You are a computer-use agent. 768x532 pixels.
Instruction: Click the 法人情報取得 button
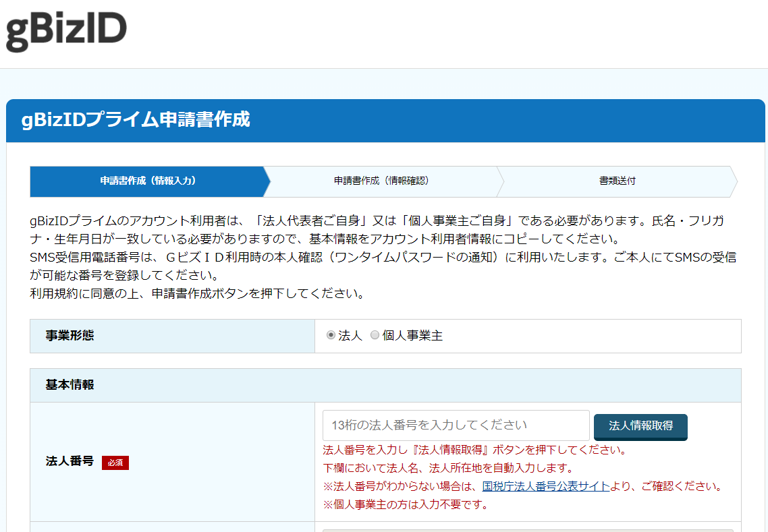pyautogui.click(x=640, y=426)
